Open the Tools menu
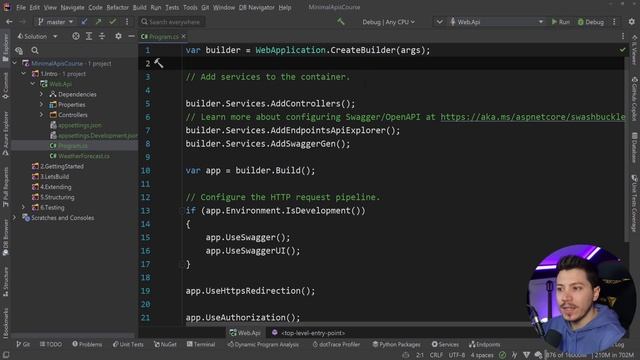This screenshot has width=640, height=360. click(x=190, y=7)
